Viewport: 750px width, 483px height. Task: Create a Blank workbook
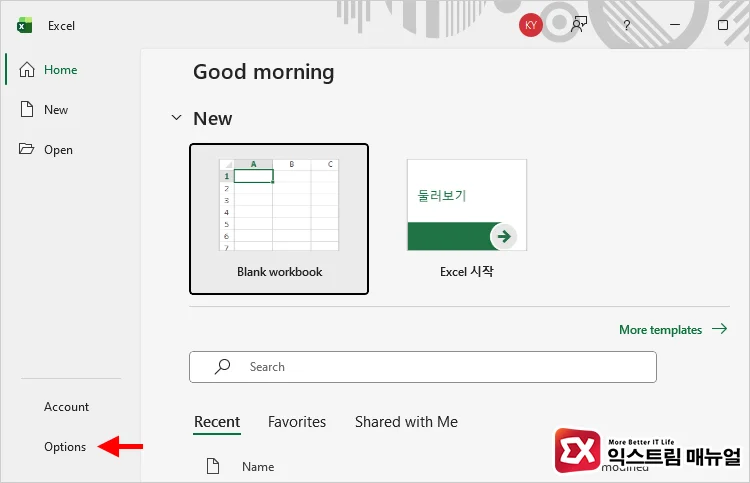[279, 219]
